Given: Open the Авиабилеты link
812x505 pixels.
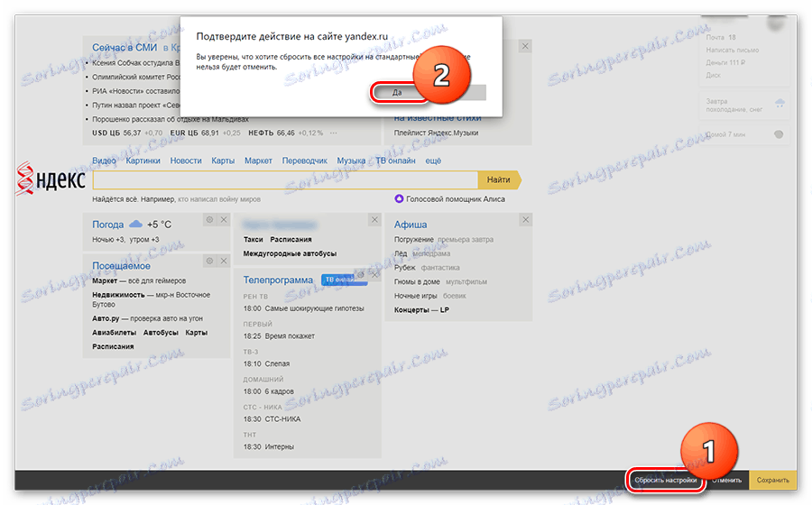Looking at the screenshot, I should 114,332.
